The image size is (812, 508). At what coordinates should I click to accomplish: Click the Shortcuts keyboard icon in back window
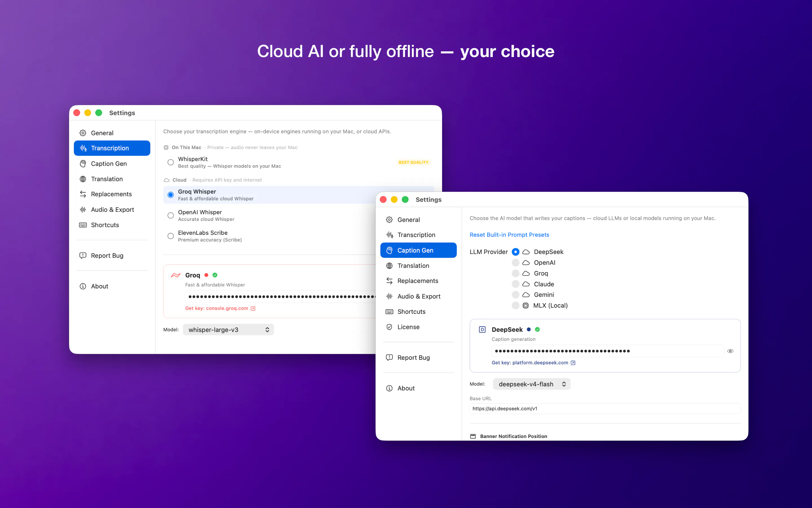pos(83,225)
